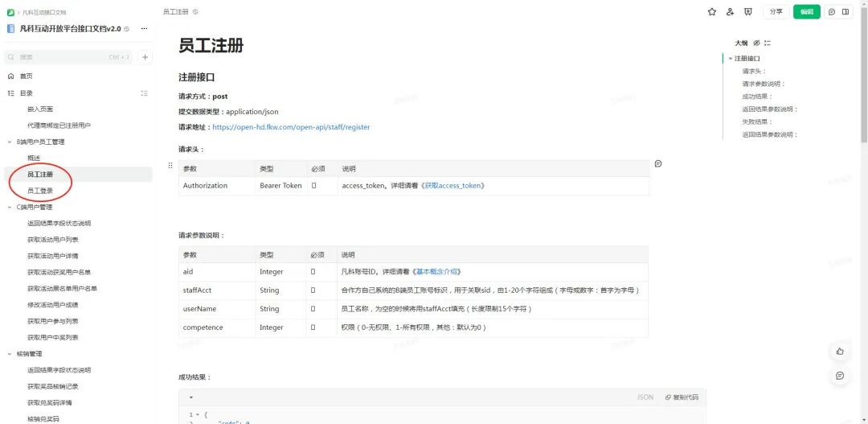Open the 获取access_token link
868x424 pixels.
(454, 186)
